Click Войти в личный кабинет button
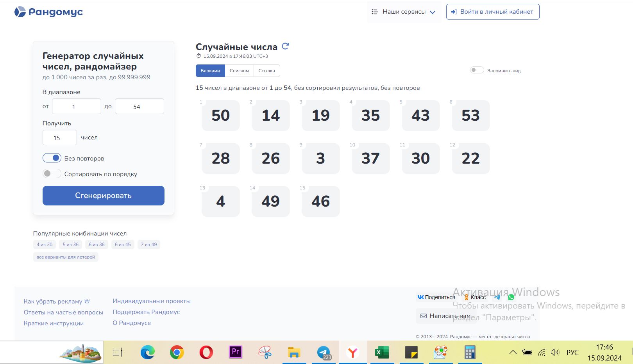Screen dimensions: 633x364 click(x=493, y=12)
